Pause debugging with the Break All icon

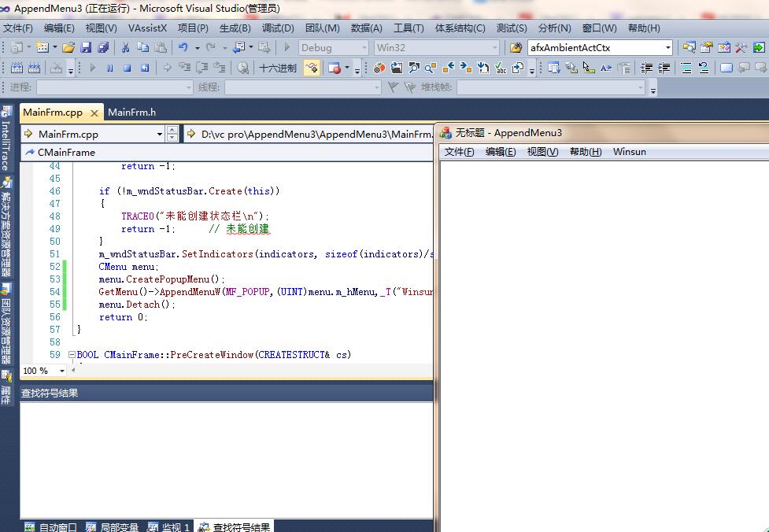tap(110, 68)
